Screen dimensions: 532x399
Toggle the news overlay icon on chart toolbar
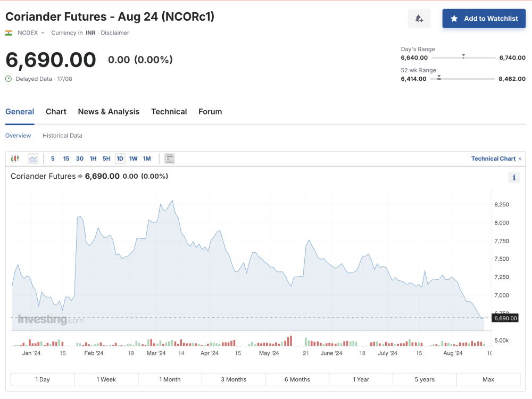click(169, 159)
